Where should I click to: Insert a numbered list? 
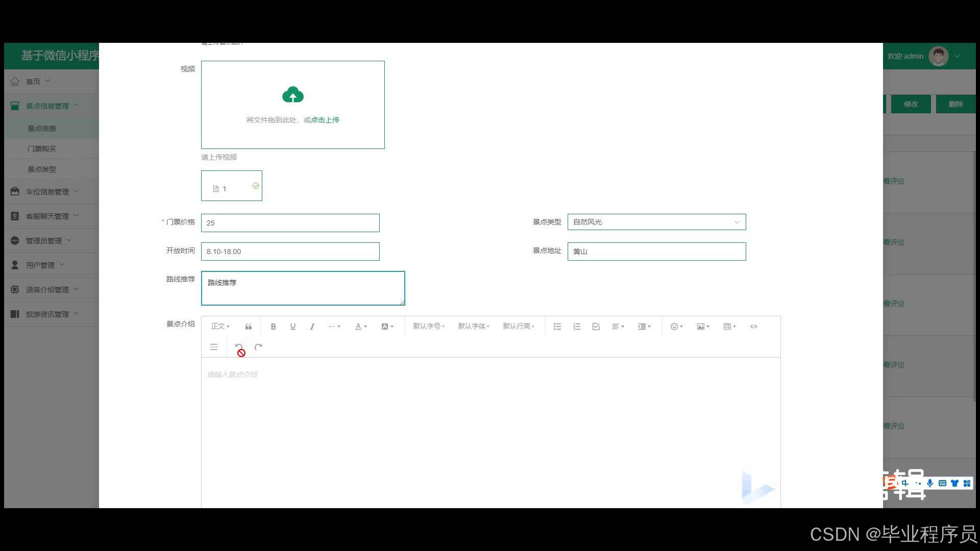click(x=577, y=327)
